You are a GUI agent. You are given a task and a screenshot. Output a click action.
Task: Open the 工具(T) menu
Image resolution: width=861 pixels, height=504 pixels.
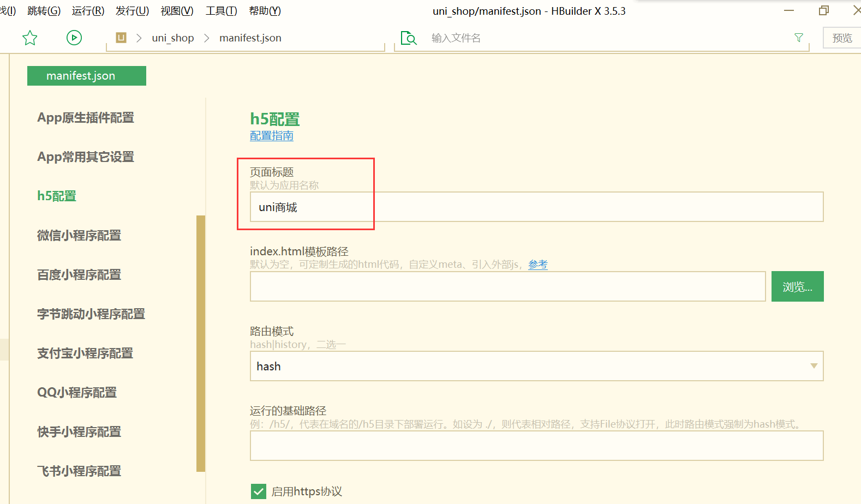(221, 11)
